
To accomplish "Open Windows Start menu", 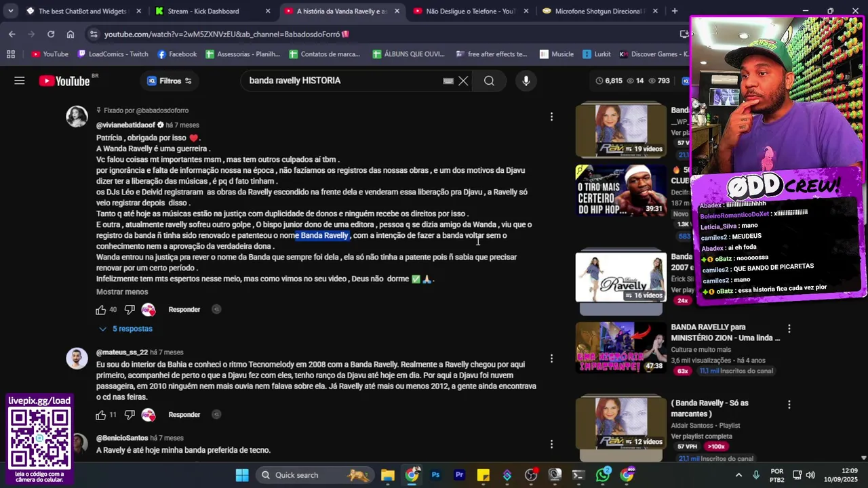I will click(242, 475).
